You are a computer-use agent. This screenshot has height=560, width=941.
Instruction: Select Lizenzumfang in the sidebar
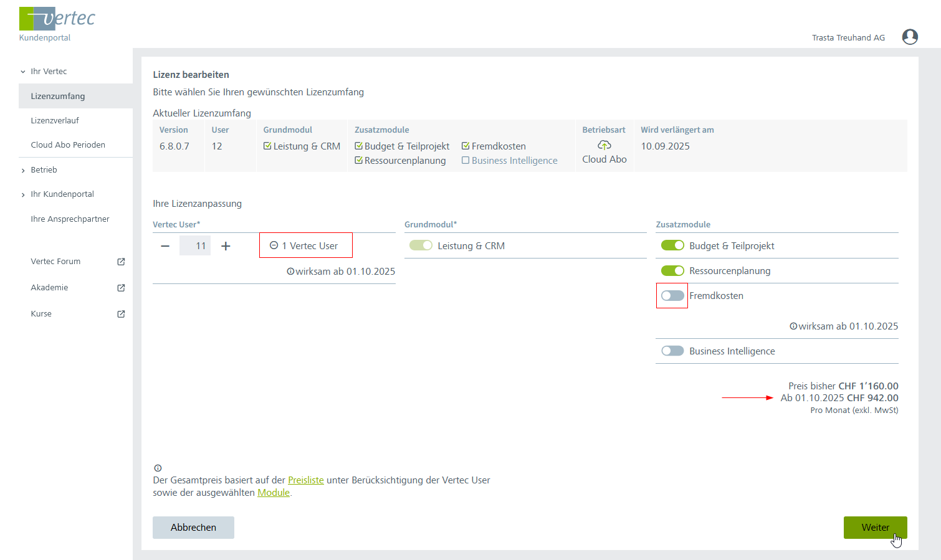[75, 96]
